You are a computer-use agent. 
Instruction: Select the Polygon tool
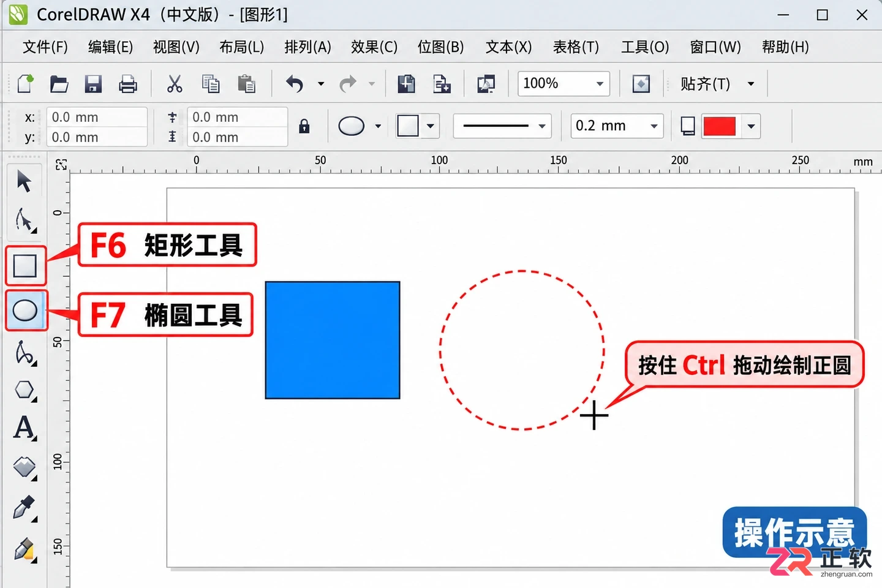pyautogui.click(x=25, y=390)
